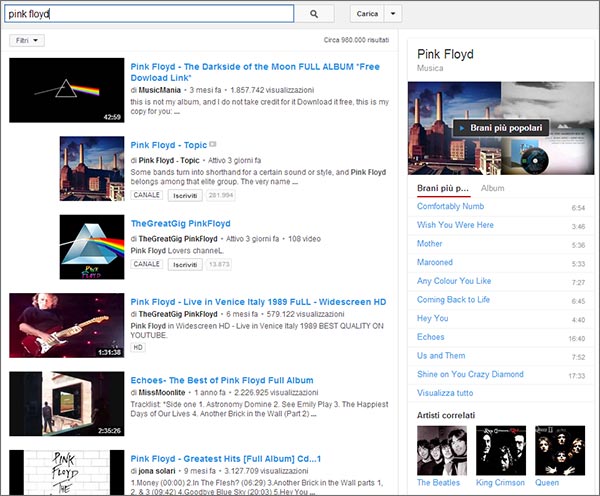Play the song Echoes in the sidebar
This screenshot has height=496, width=600.
point(430,337)
